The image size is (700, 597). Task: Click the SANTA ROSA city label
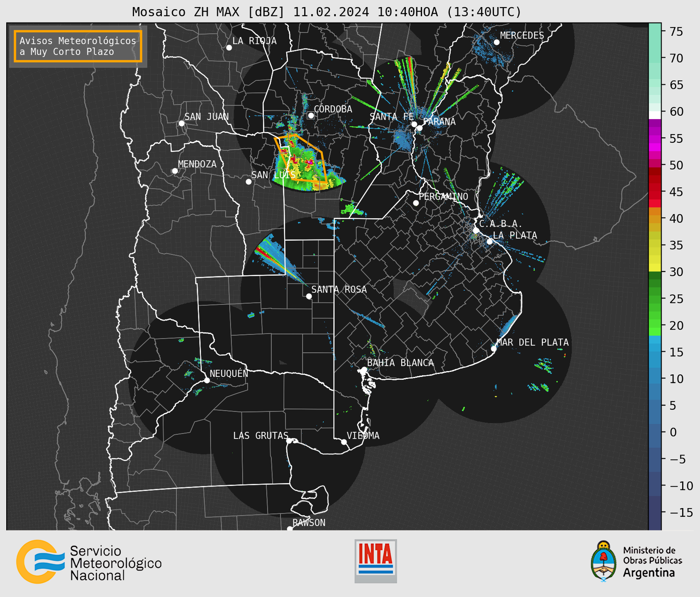pyautogui.click(x=339, y=289)
